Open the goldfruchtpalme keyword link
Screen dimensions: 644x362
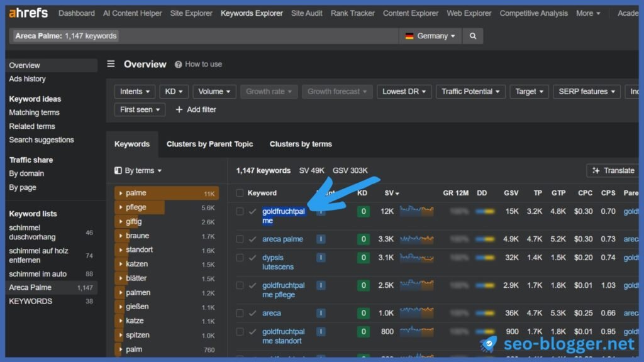284,216
